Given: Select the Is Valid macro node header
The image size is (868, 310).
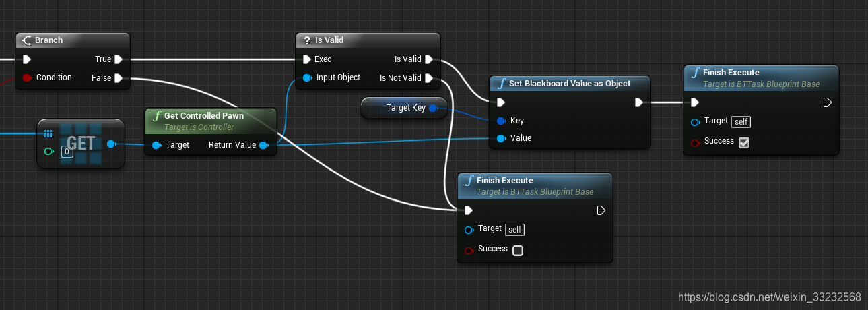Looking at the screenshot, I should pos(368,40).
